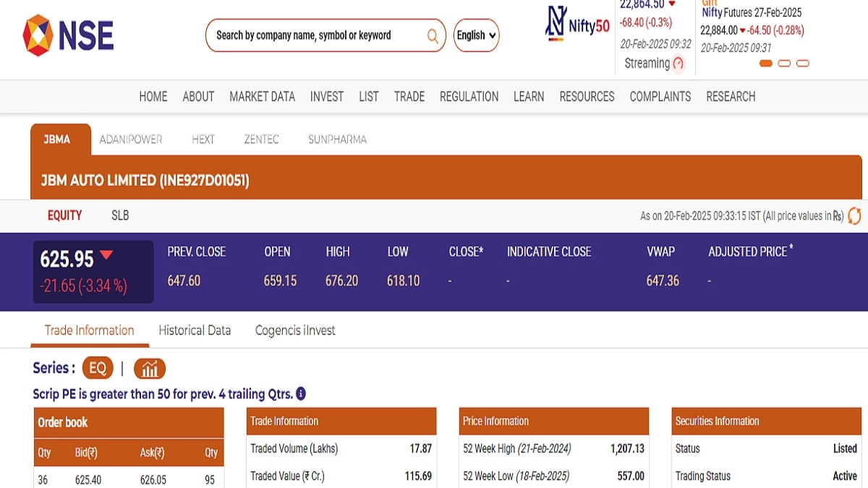Click the Nifty50 logo
The image size is (868, 488).
577,25
